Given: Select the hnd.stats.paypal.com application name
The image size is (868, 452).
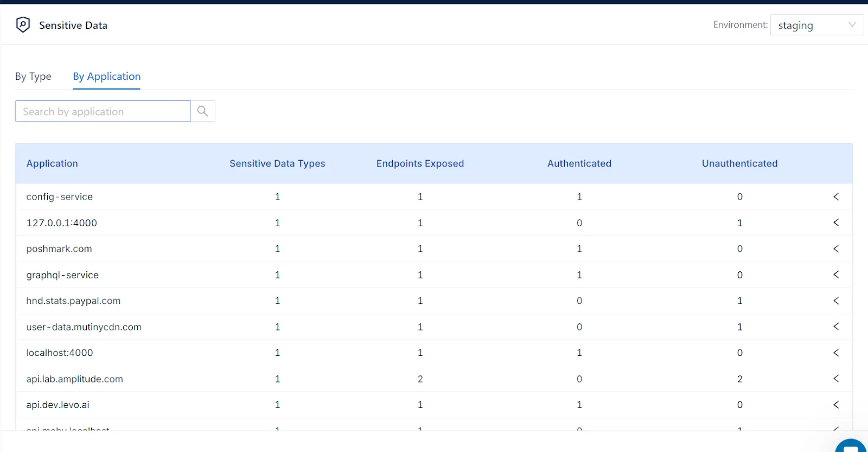Looking at the screenshot, I should point(73,301).
